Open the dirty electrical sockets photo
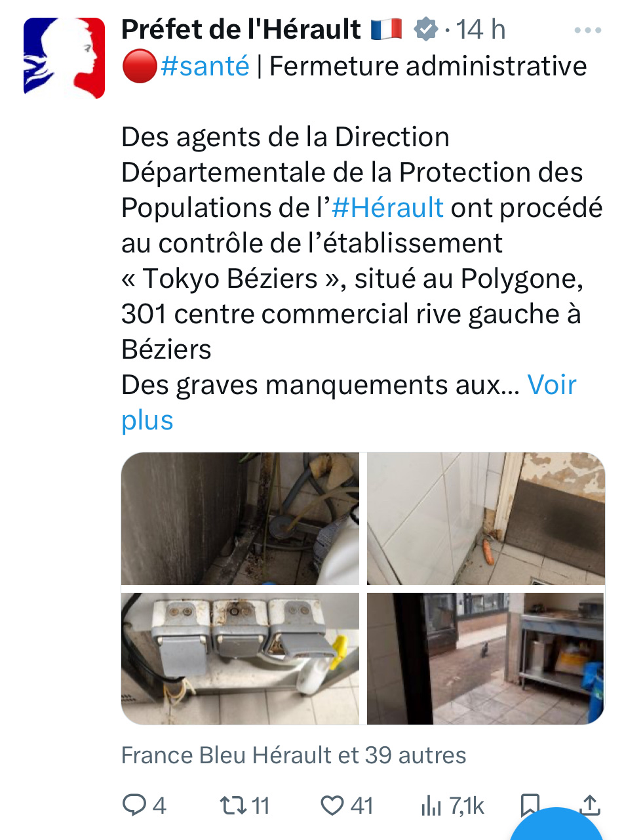The image size is (624, 840). pyautogui.click(x=240, y=658)
